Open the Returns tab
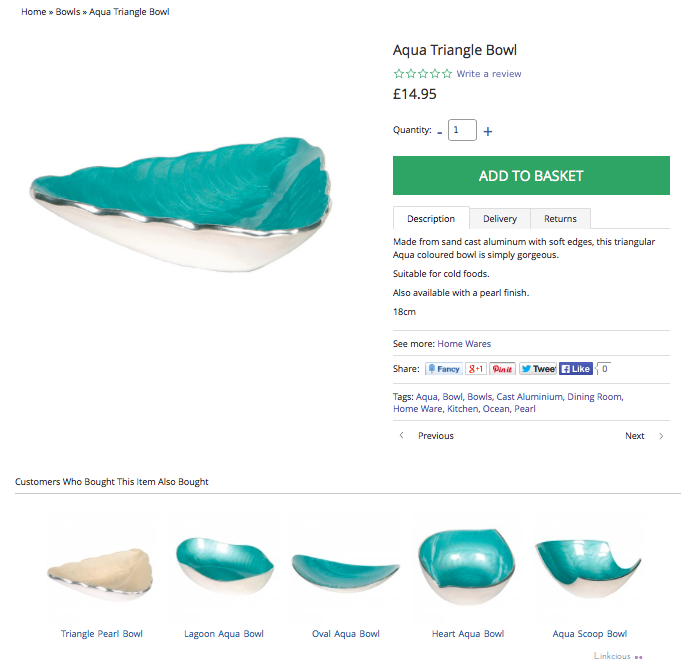This screenshot has height=672, width=699. click(560, 219)
